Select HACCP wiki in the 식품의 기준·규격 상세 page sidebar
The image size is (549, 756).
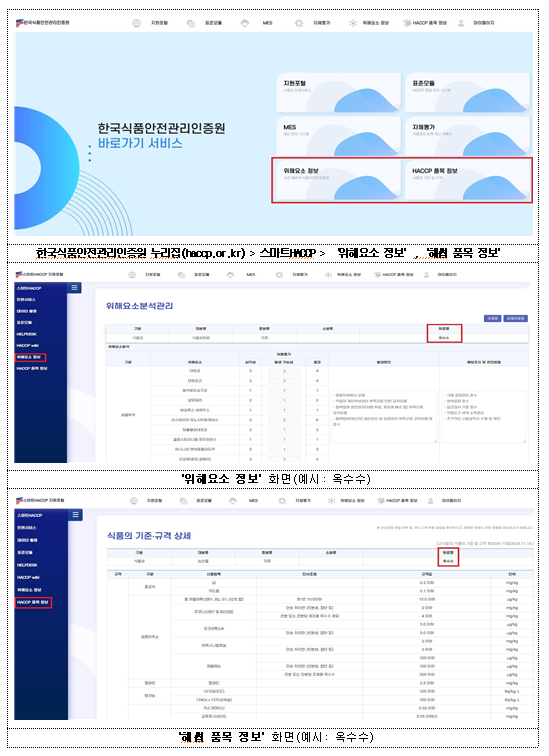[27, 577]
